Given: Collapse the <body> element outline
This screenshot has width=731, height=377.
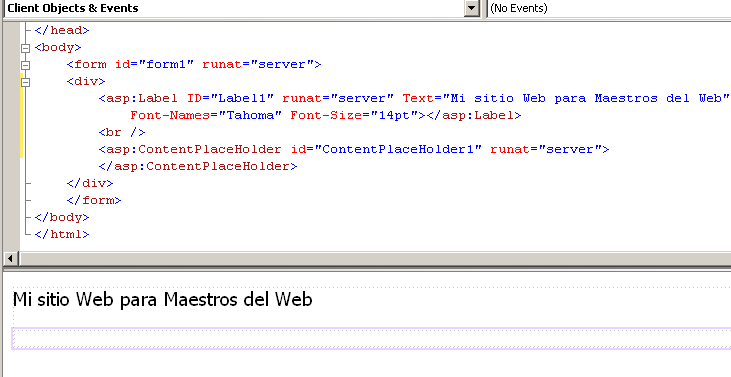Looking at the screenshot, I should [x=26, y=48].
